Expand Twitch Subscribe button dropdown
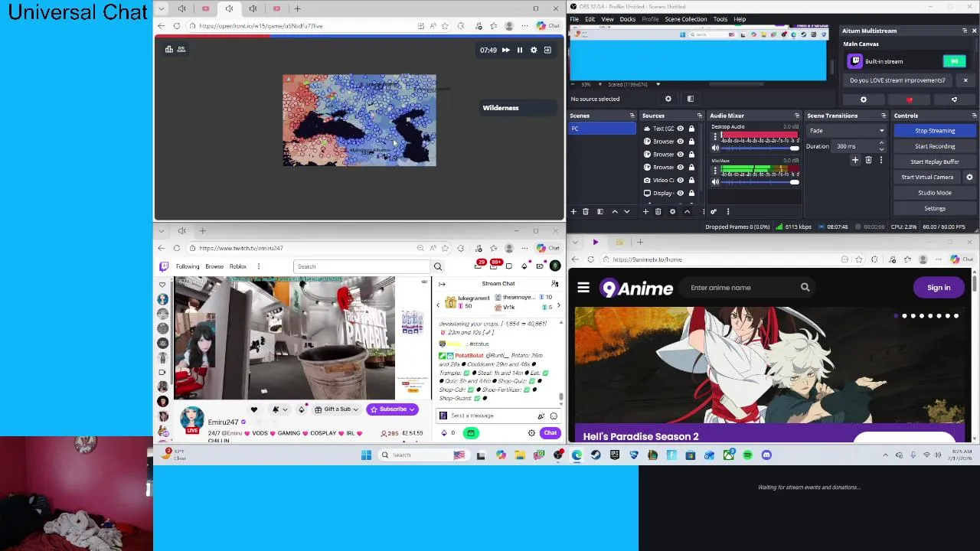980x551 pixels. (x=412, y=409)
